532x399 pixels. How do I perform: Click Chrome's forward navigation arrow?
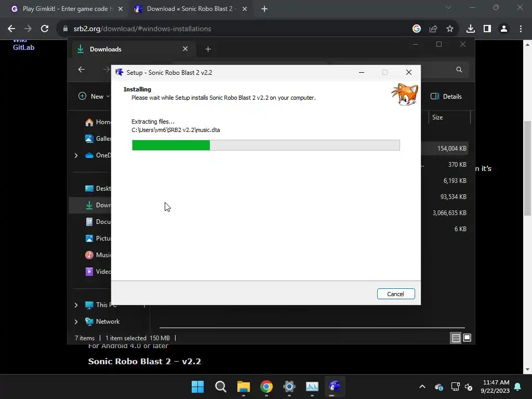click(x=28, y=29)
